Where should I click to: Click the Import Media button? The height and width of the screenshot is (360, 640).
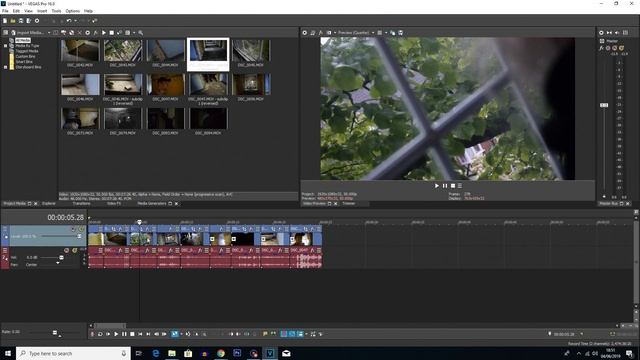click(x=28, y=33)
